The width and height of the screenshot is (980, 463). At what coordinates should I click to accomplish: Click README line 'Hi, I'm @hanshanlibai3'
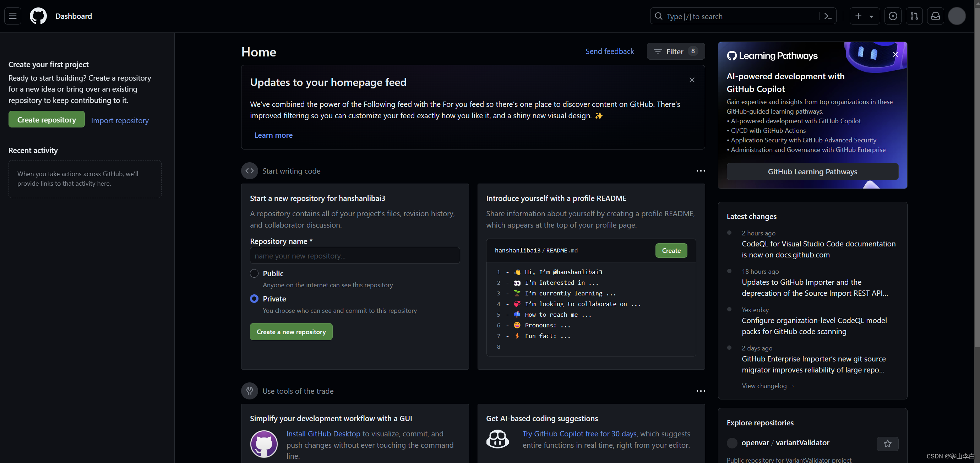563,272
